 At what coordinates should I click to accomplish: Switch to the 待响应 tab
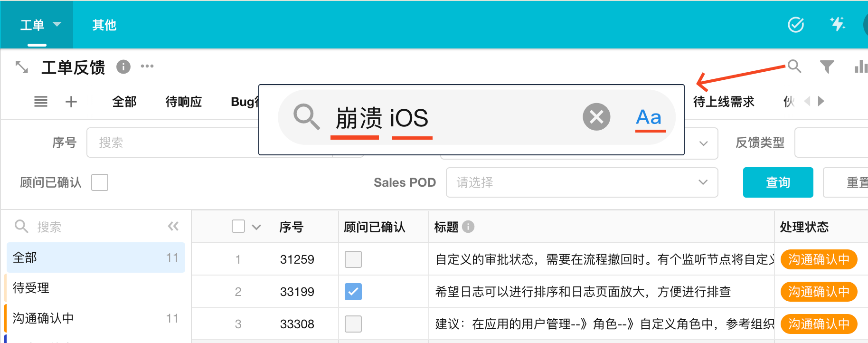[x=183, y=102]
